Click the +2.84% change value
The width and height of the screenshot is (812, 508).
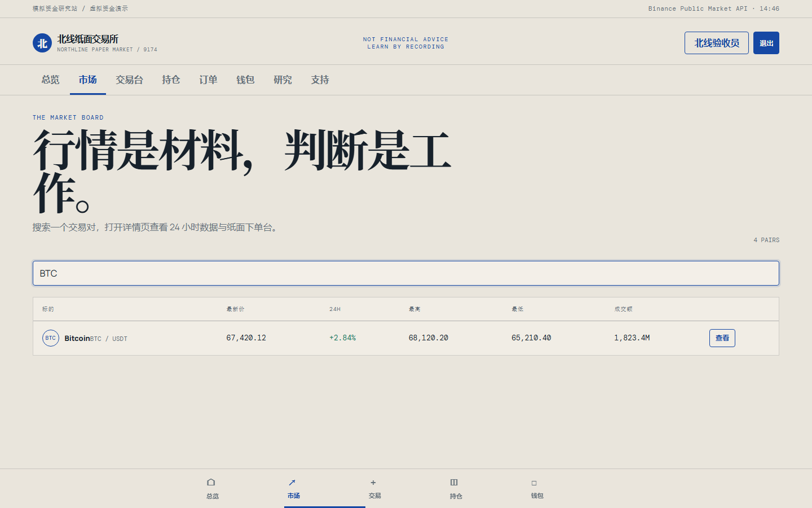click(343, 338)
